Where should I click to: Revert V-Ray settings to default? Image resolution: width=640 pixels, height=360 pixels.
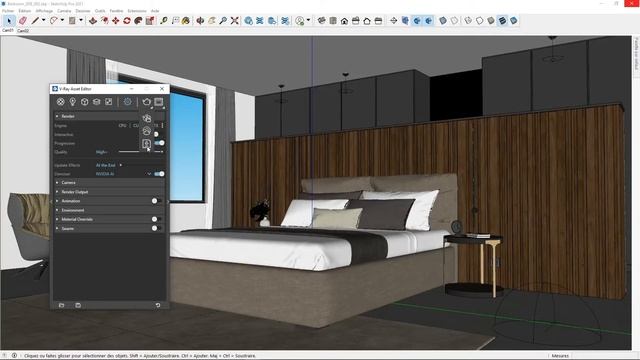158,305
